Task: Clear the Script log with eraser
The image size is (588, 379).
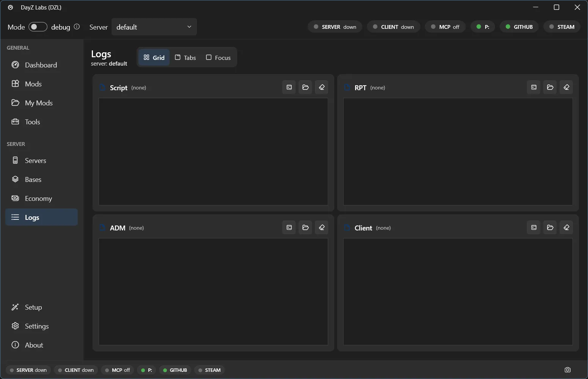Action: click(x=322, y=88)
